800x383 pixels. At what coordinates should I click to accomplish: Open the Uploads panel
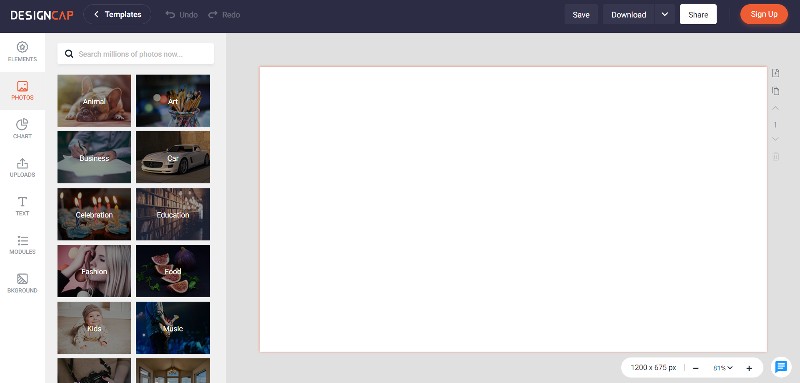[x=22, y=168]
